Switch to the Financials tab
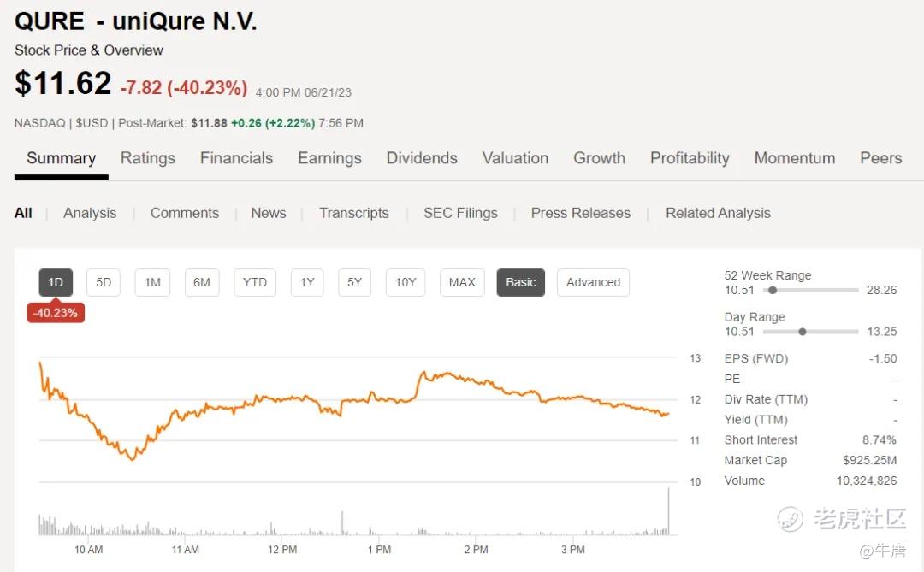 click(x=236, y=158)
